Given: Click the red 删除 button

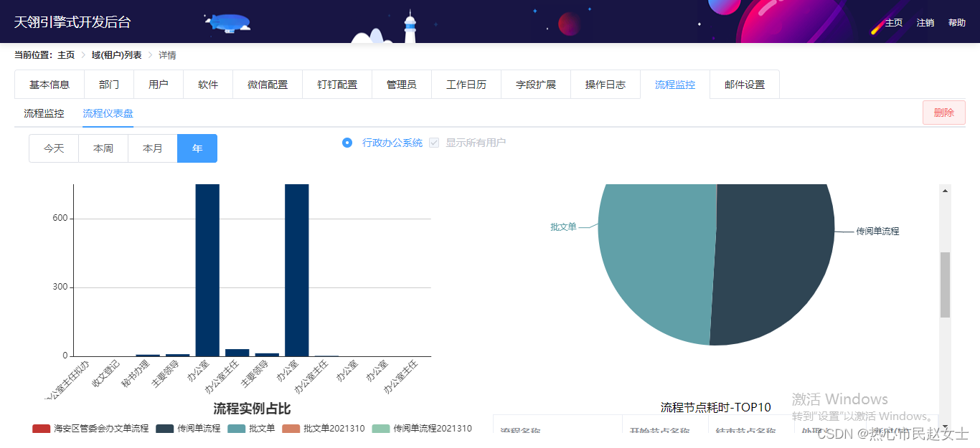Looking at the screenshot, I should (944, 113).
